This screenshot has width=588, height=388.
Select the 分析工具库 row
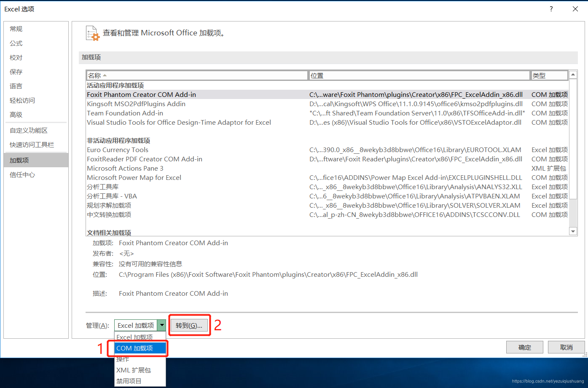pos(327,187)
